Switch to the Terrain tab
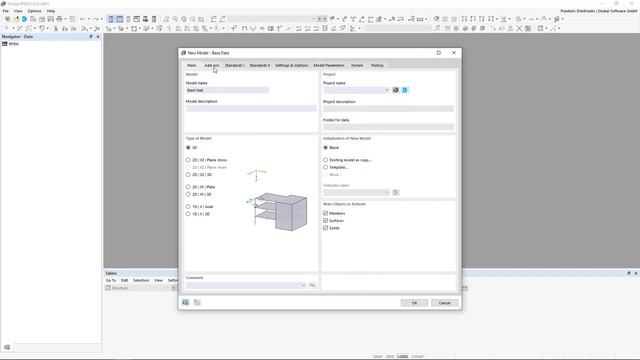 point(357,65)
